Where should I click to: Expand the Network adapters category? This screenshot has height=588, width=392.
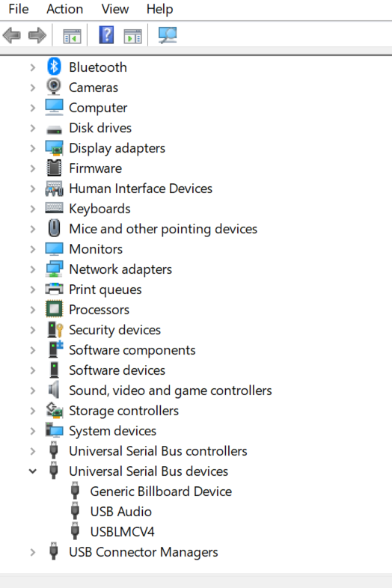(x=33, y=269)
